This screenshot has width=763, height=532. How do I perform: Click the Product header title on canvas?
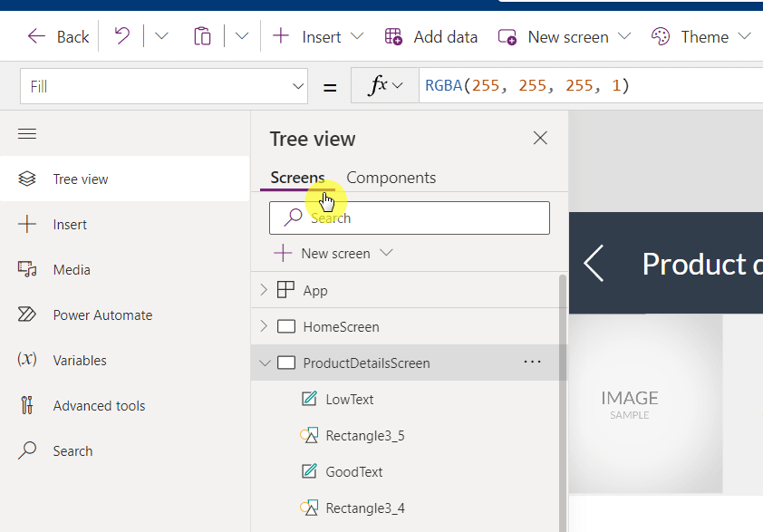[702, 265]
